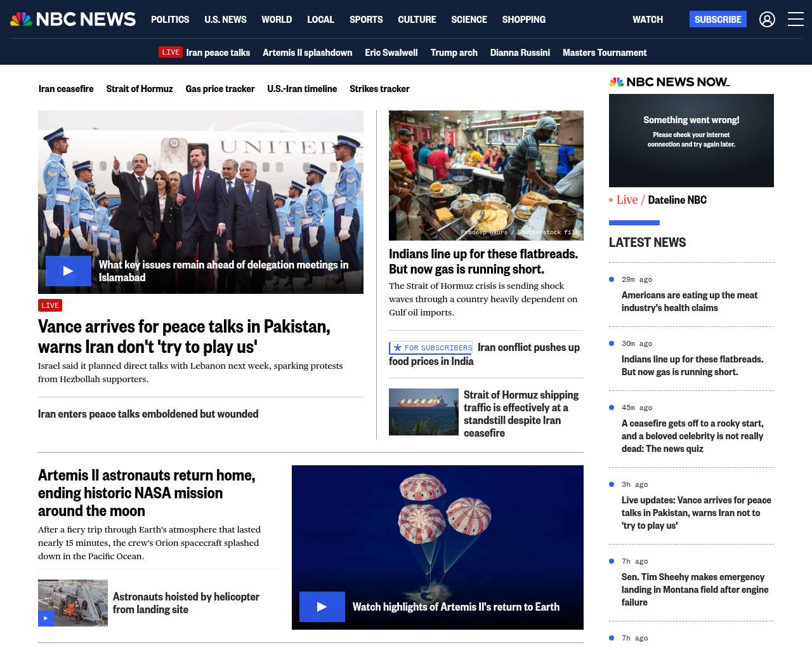Open the hamburger navigation menu

click(x=796, y=20)
